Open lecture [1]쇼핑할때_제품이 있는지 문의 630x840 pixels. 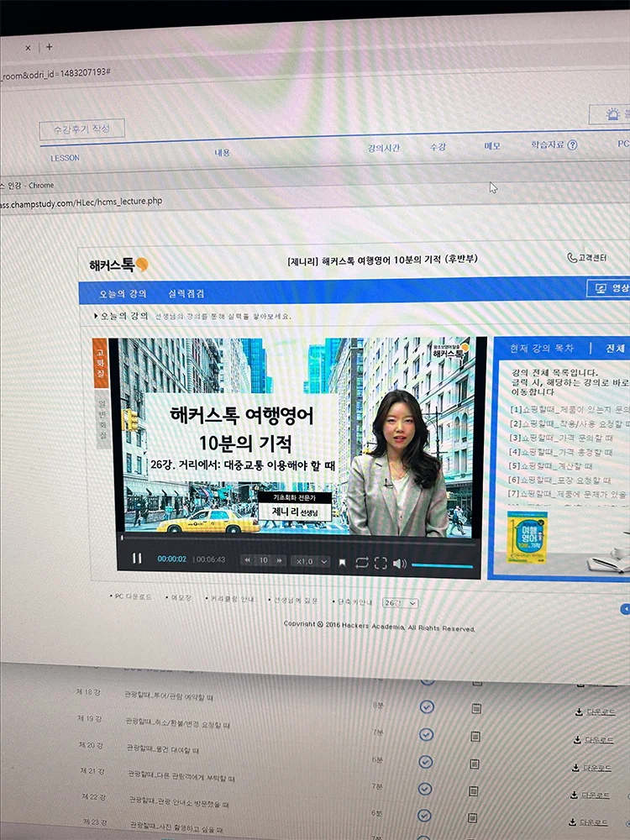tap(570, 410)
